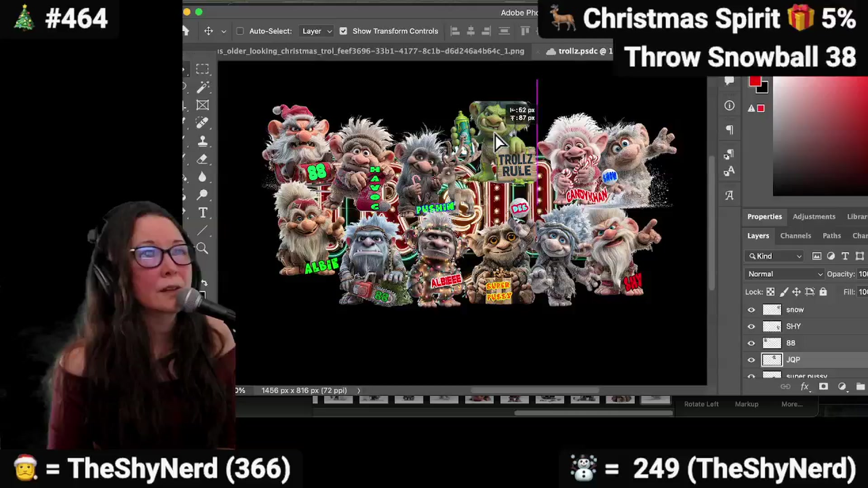Open the Paragraph Styles panel icon

[729, 154]
